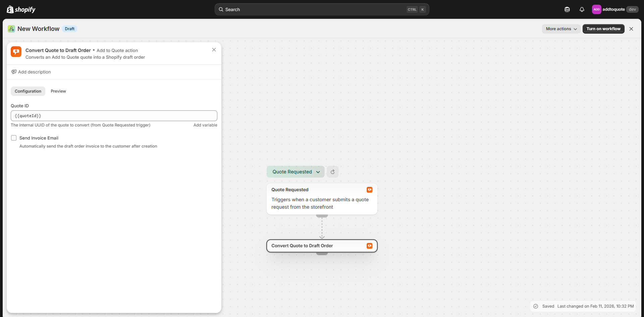Click the ADD app avatar
The height and width of the screenshot is (317, 644).
(596, 9)
